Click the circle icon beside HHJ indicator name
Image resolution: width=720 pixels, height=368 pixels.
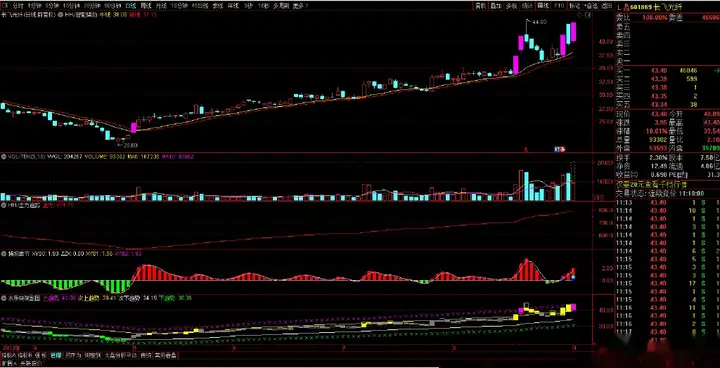(61, 15)
